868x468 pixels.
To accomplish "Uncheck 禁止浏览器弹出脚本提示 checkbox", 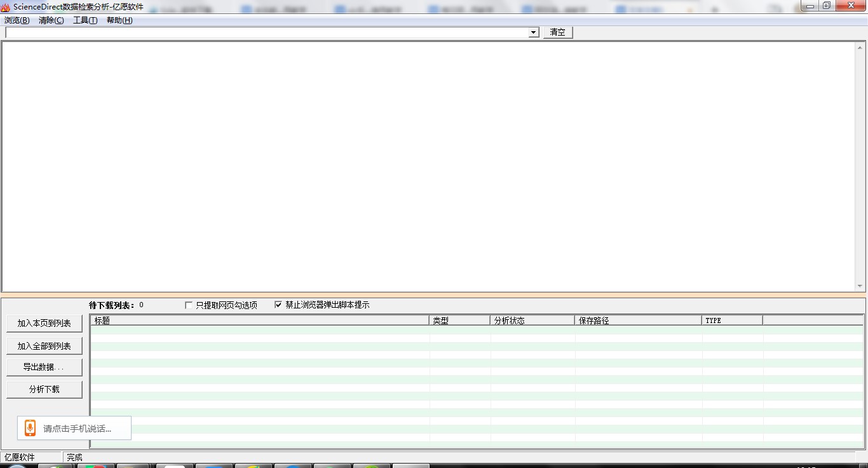I will pyautogui.click(x=278, y=305).
